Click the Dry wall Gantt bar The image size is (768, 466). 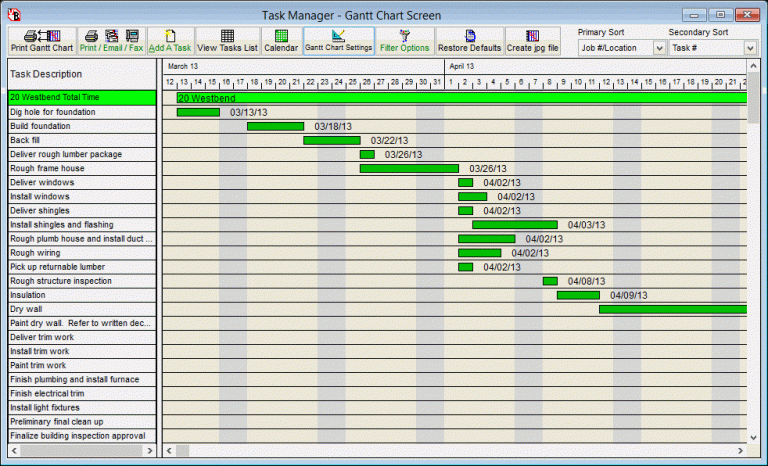coord(673,310)
